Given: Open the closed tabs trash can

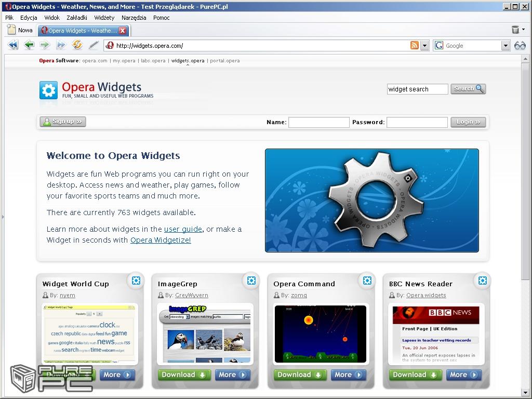Looking at the screenshot, I should [x=515, y=30].
